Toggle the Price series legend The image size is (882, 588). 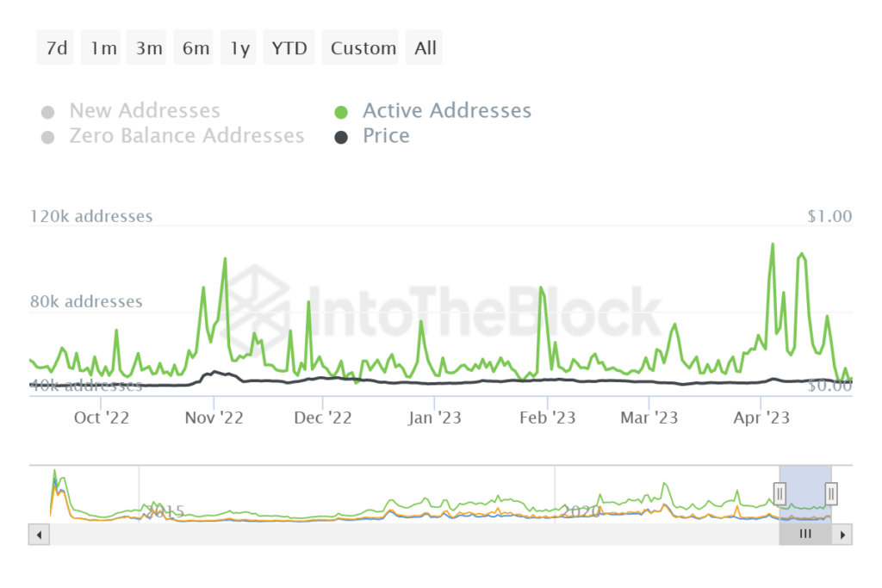[x=386, y=136]
